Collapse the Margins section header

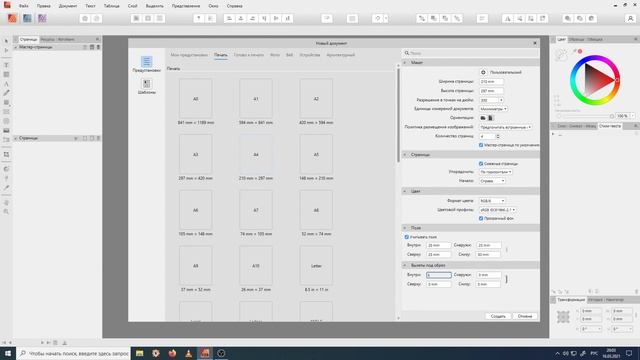tap(471, 228)
